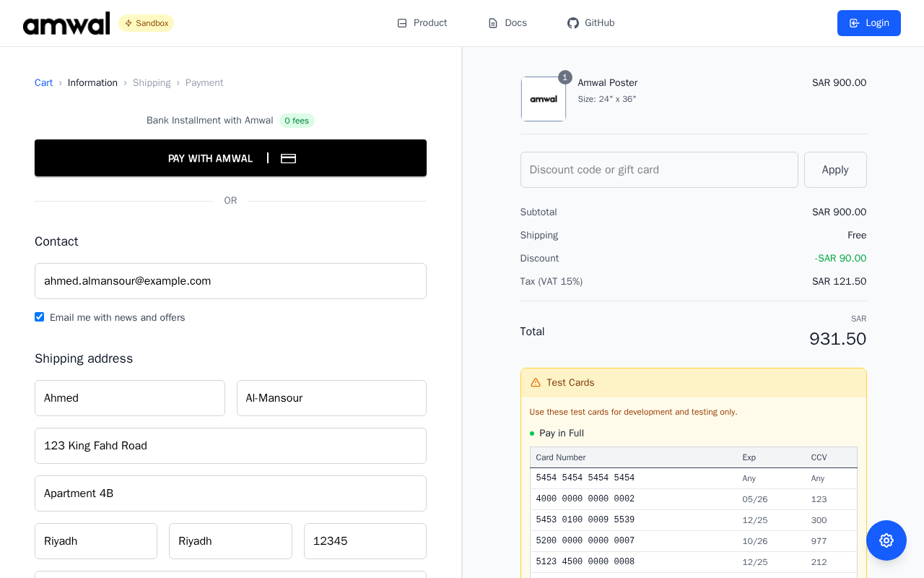
Task: Click the CCV column header
Action: pyautogui.click(x=819, y=457)
